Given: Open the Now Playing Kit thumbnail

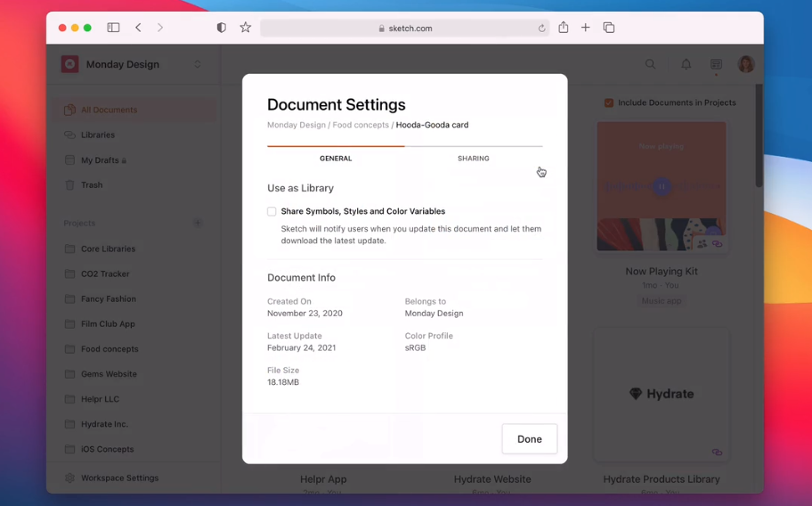Looking at the screenshot, I should [662, 186].
